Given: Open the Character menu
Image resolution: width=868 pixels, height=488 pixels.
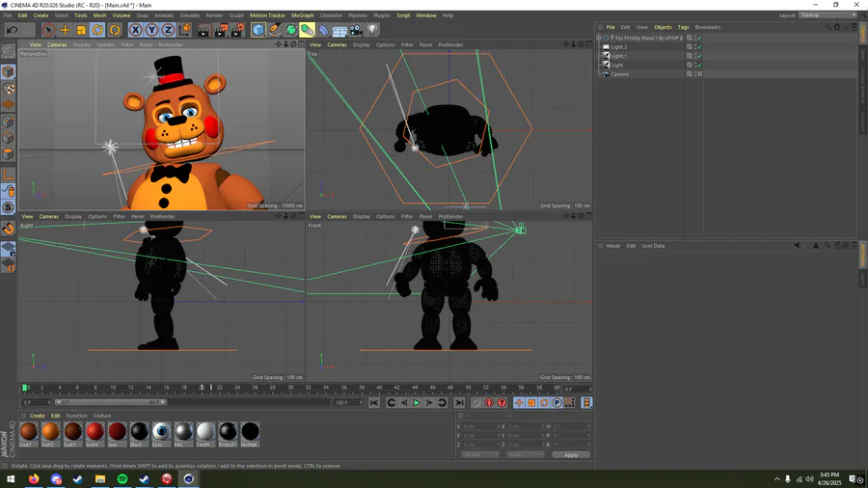Looking at the screenshot, I should (331, 15).
